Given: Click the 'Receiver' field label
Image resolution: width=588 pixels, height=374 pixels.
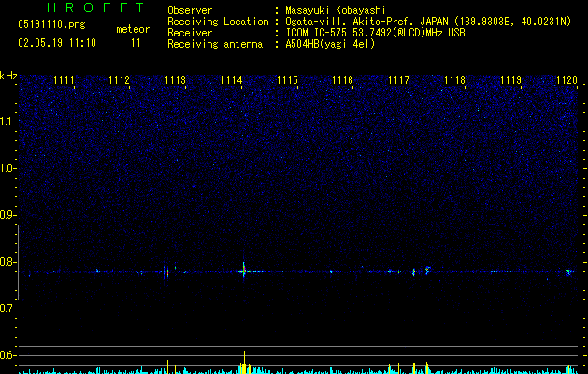Looking at the screenshot, I should 190,33.
